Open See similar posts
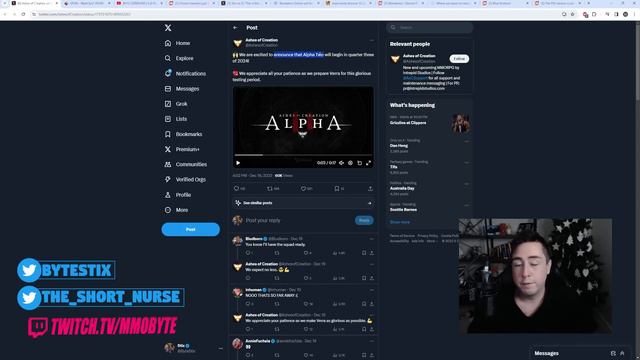The height and width of the screenshot is (360, 640). pyautogui.click(x=303, y=203)
